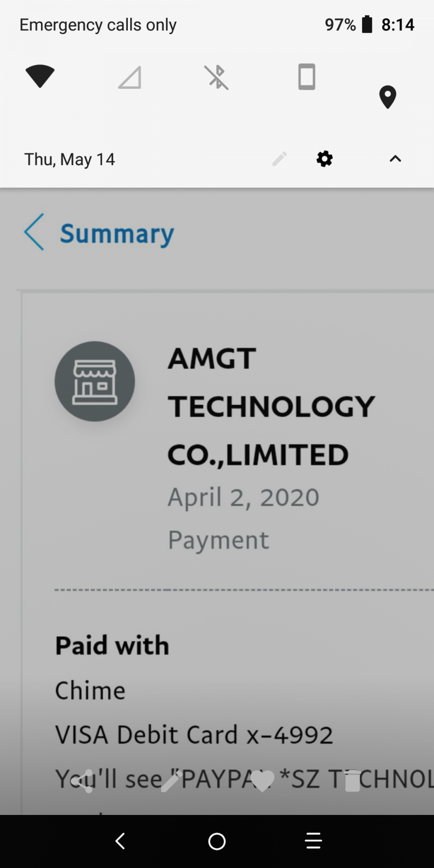Tap the Android home circle button
434x868 pixels.
click(217, 841)
